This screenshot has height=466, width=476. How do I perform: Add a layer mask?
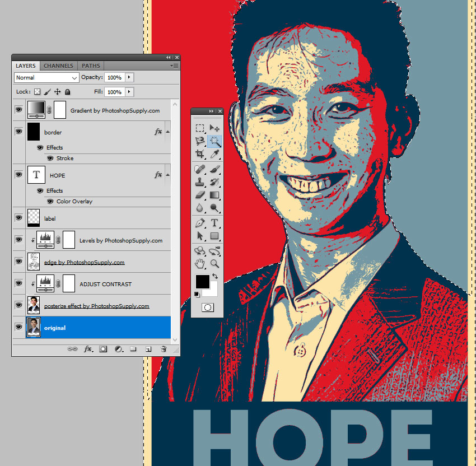pos(103,349)
